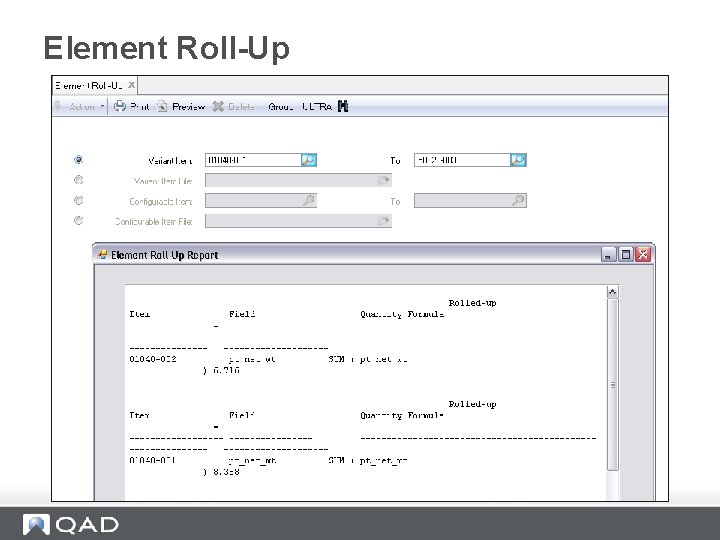
Task: Click the Variant Item File input field
Action: [291, 180]
